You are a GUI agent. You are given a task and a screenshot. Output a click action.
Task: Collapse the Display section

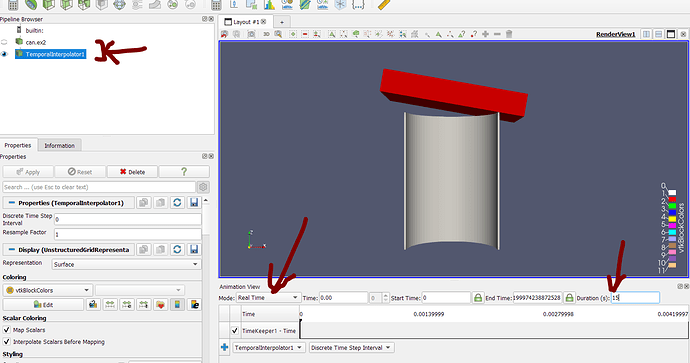point(12,249)
